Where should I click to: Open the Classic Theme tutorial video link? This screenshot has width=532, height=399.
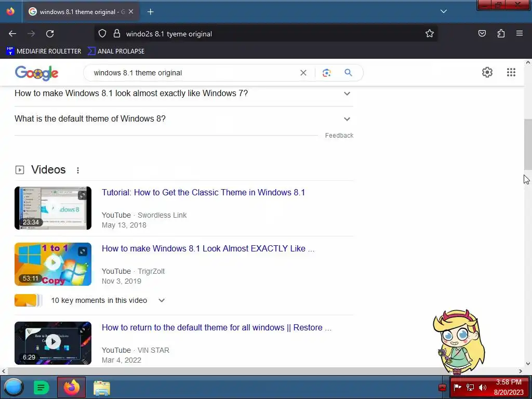(x=203, y=192)
